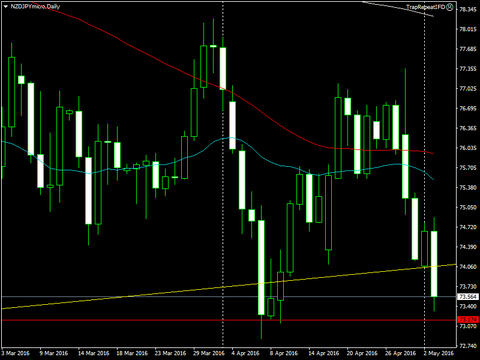Click the 75.705 price scale value
The height and width of the screenshot is (360, 480).
[x=468, y=168]
